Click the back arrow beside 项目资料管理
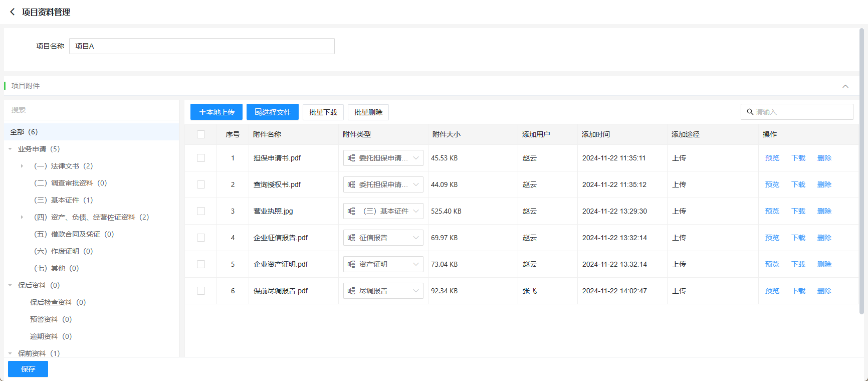 click(x=13, y=12)
